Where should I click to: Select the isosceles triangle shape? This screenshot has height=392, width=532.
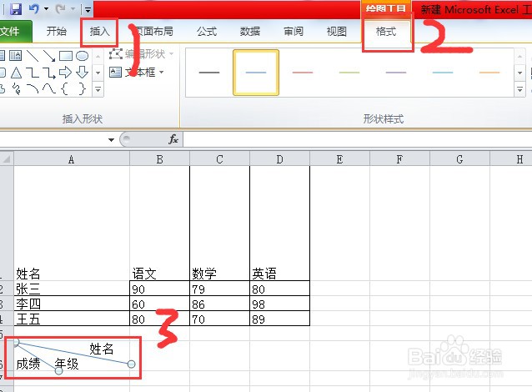(16, 73)
